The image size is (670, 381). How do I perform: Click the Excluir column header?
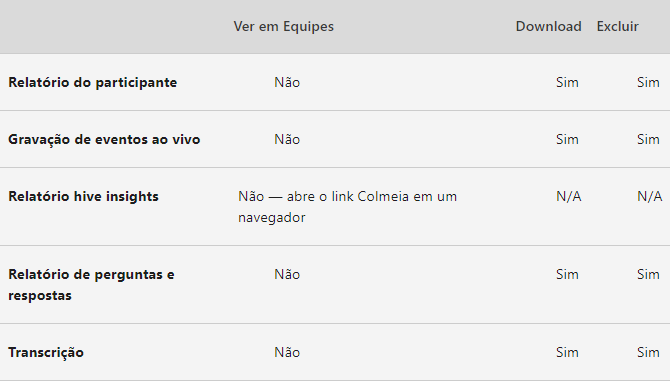pos(617,26)
